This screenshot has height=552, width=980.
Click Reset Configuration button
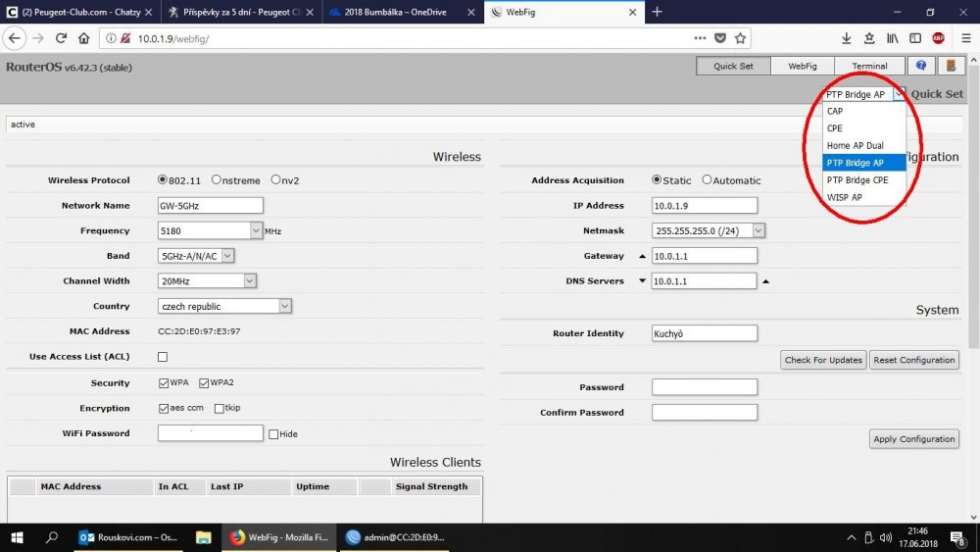[913, 360]
